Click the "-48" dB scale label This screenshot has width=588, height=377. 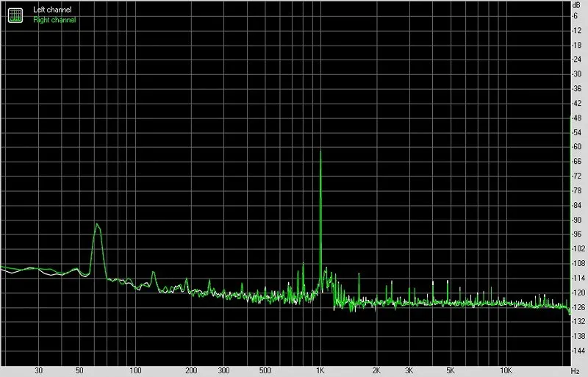(x=577, y=118)
